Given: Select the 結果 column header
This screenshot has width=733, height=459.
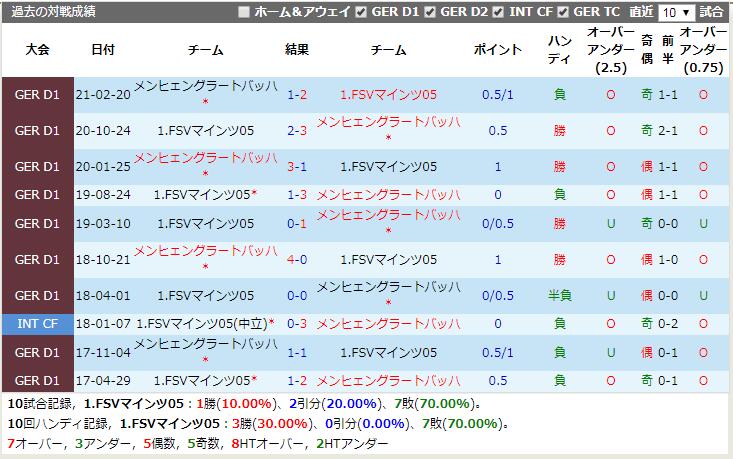Looking at the screenshot, I should coord(297,50).
